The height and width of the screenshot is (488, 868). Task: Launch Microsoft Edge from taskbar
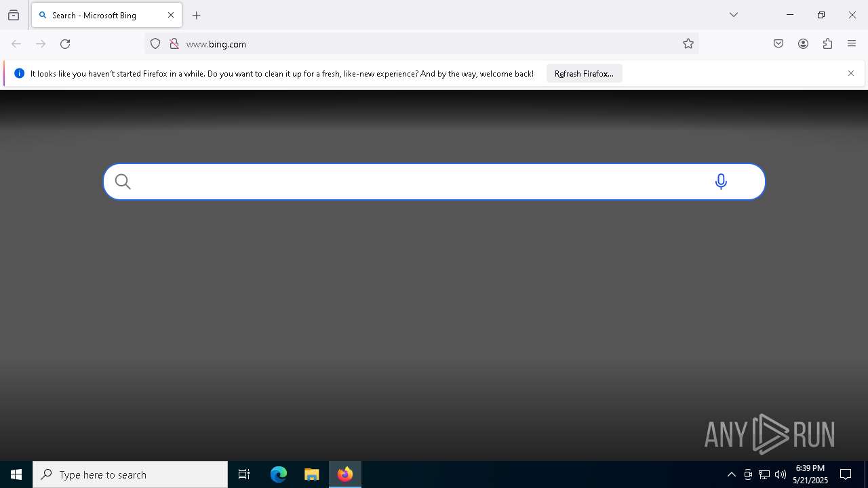click(x=279, y=474)
